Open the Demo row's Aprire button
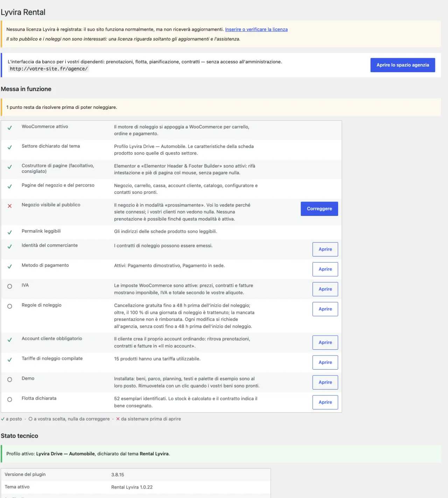The height and width of the screenshot is (498, 448). pos(325,382)
